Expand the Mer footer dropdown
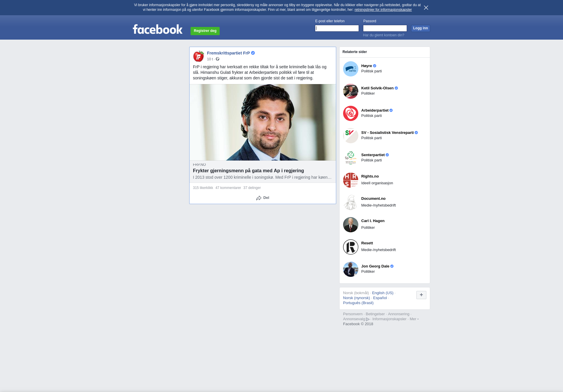563x392 pixels. (x=414, y=319)
